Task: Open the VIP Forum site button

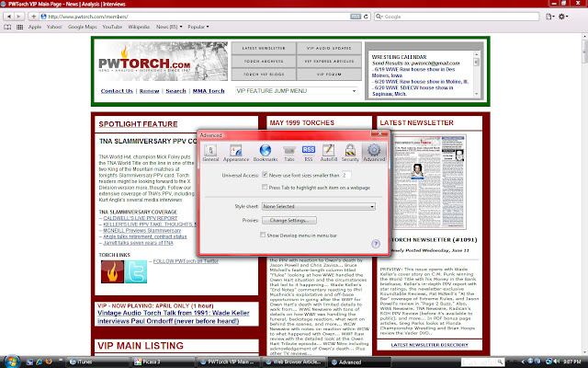Action: click(x=329, y=75)
